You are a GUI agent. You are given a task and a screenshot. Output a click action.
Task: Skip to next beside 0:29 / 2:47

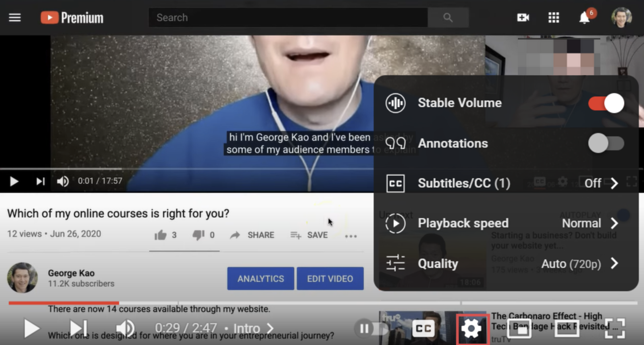pos(78,329)
